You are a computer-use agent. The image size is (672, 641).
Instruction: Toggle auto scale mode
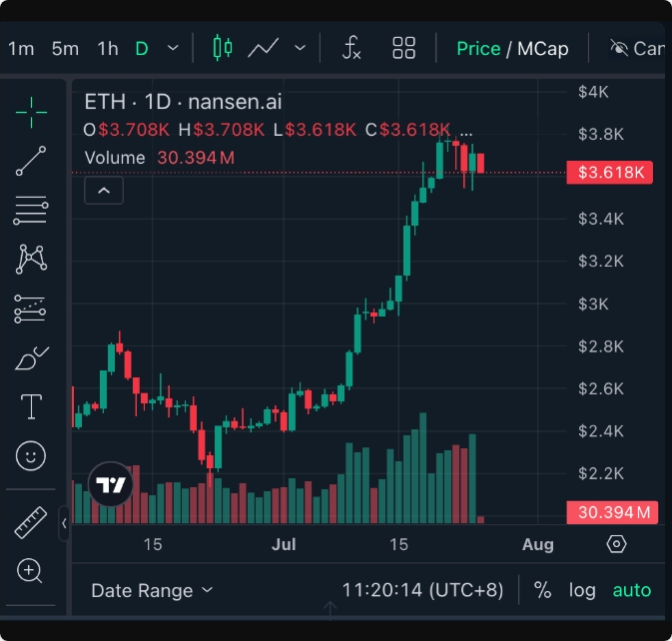click(x=631, y=590)
